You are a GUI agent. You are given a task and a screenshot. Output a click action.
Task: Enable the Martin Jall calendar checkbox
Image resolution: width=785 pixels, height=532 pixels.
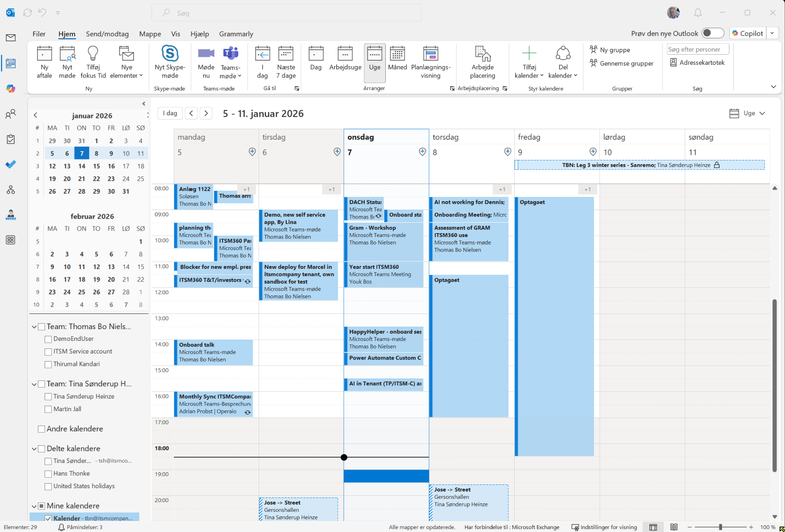tap(48, 409)
